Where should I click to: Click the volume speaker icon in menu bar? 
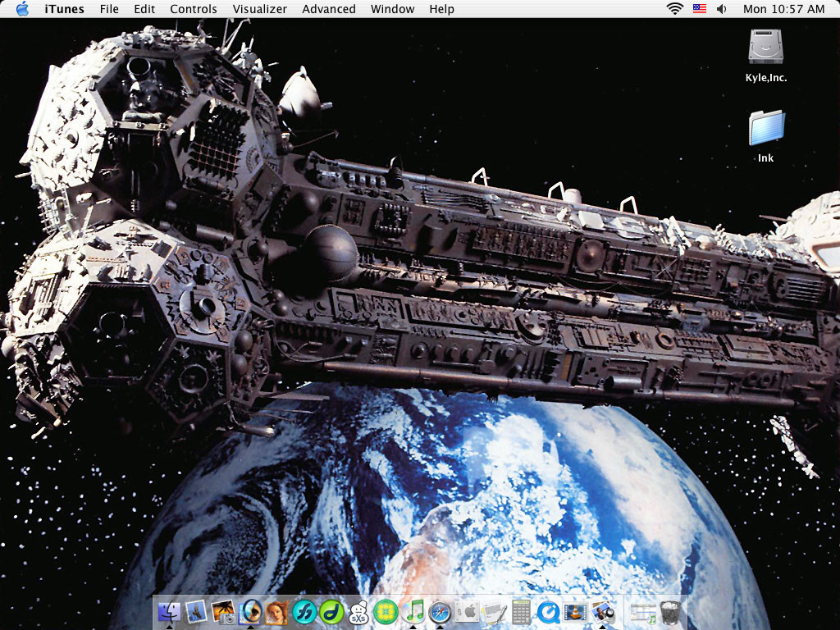[722, 8]
